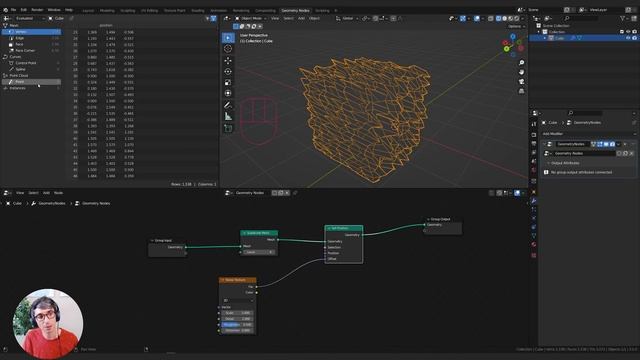Toggle the camera view icon
The height and width of the screenshot is (360, 640).
[x=521, y=82]
